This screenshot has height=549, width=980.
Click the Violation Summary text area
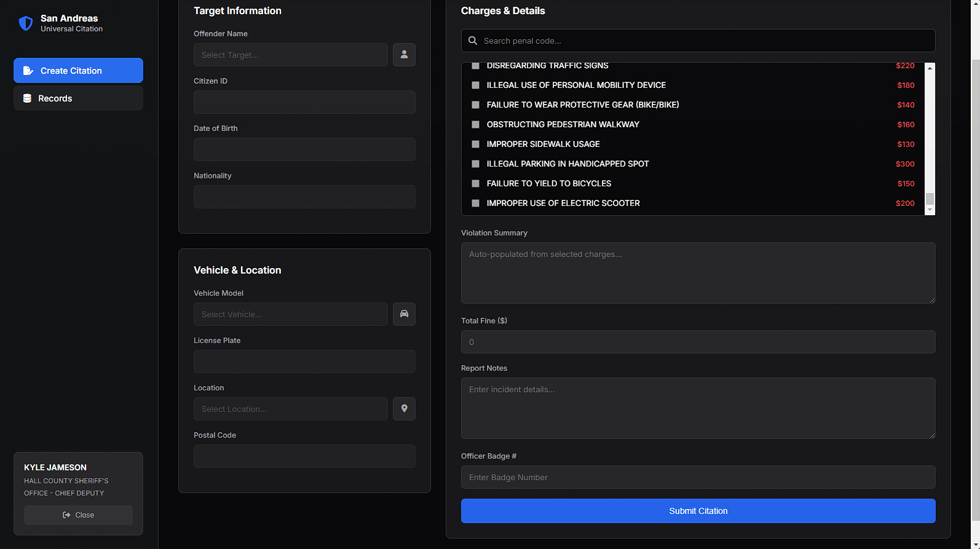point(698,273)
